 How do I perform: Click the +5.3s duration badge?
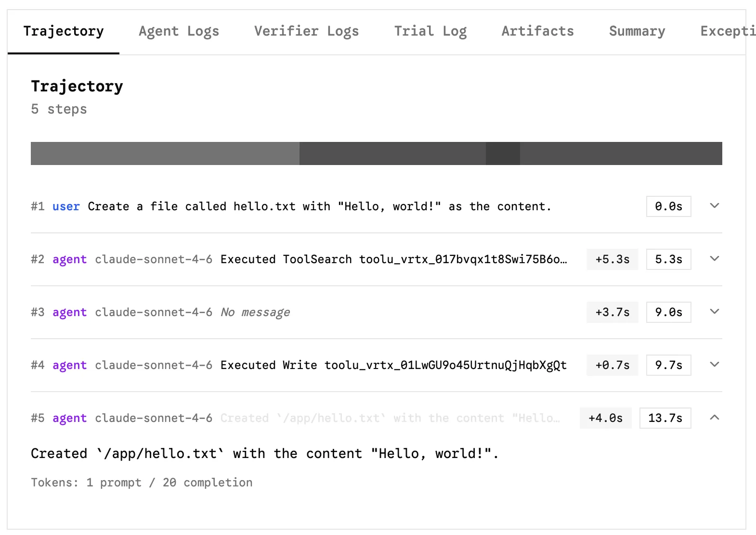(x=612, y=259)
